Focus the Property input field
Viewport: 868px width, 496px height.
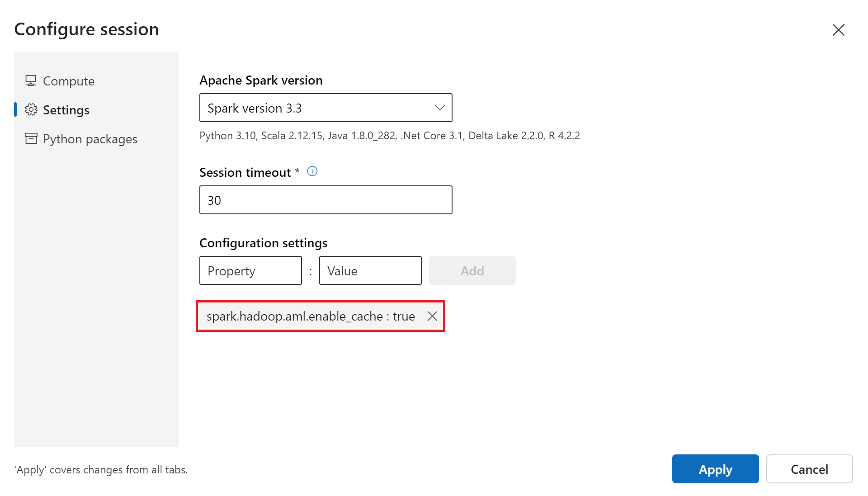point(250,270)
